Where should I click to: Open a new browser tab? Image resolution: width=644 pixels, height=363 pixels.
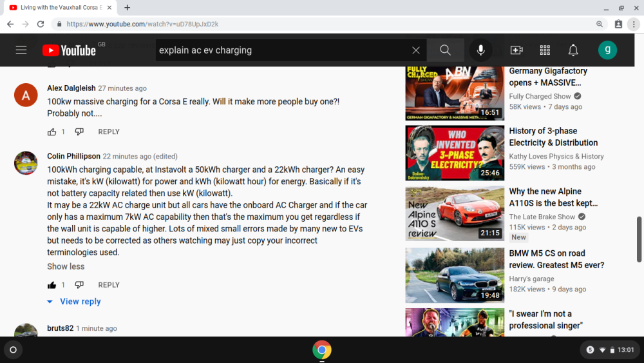(128, 7)
